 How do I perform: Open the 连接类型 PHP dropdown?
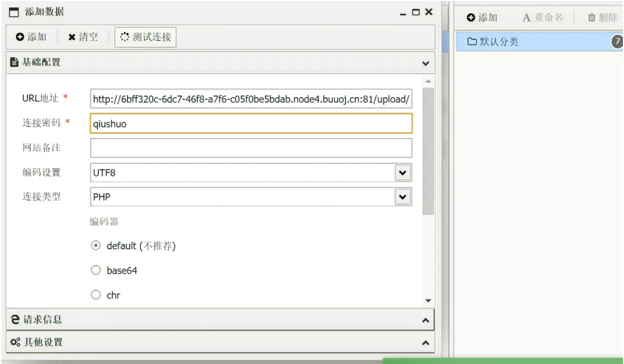[402, 197]
